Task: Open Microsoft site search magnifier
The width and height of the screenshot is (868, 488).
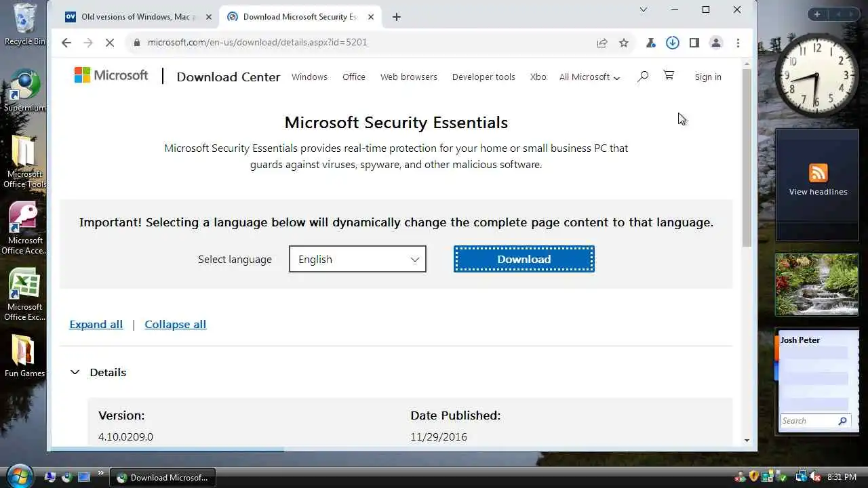Action: pyautogui.click(x=643, y=76)
